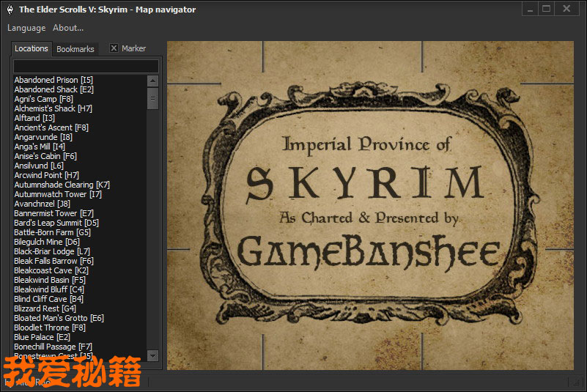The width and height of the screenshot is (587, 392).
Task: Click the Skyrim app icon in title bar
Action: click(x=8, y=10)
